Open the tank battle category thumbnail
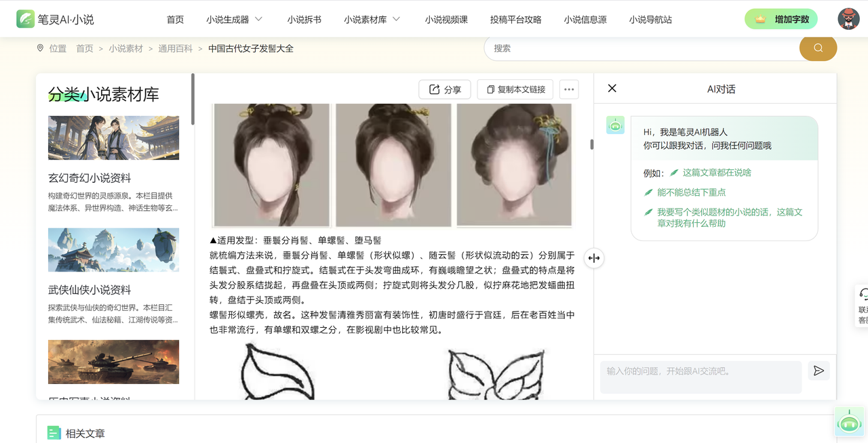 tap(114, 362)
